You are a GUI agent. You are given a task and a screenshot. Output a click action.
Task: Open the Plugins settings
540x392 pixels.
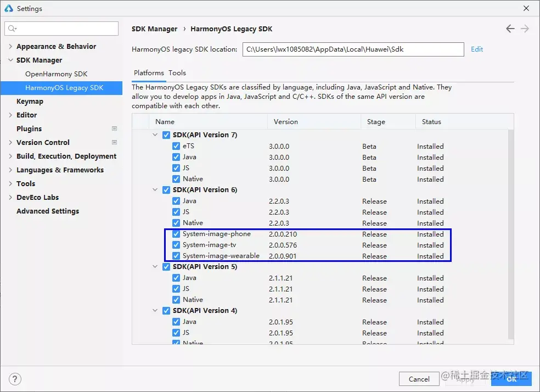[x=29, y=128]
